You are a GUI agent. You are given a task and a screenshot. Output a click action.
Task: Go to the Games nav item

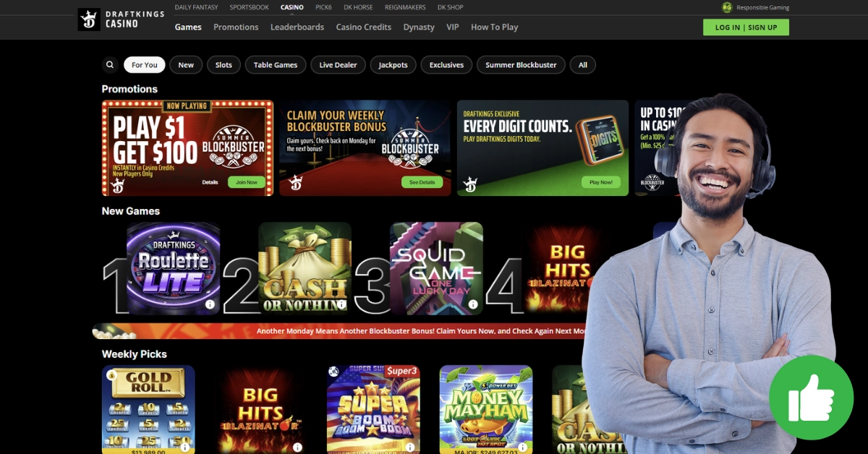(188, 27)
